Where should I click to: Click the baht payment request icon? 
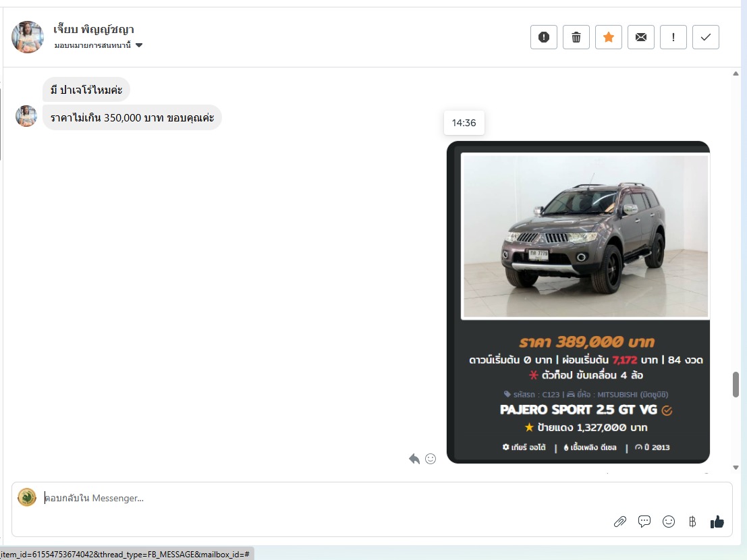coord(692,522)
